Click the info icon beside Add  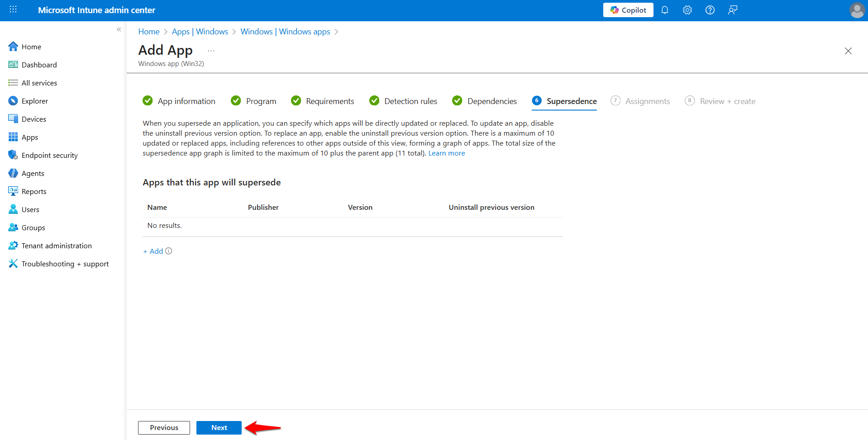coord(169,251)
